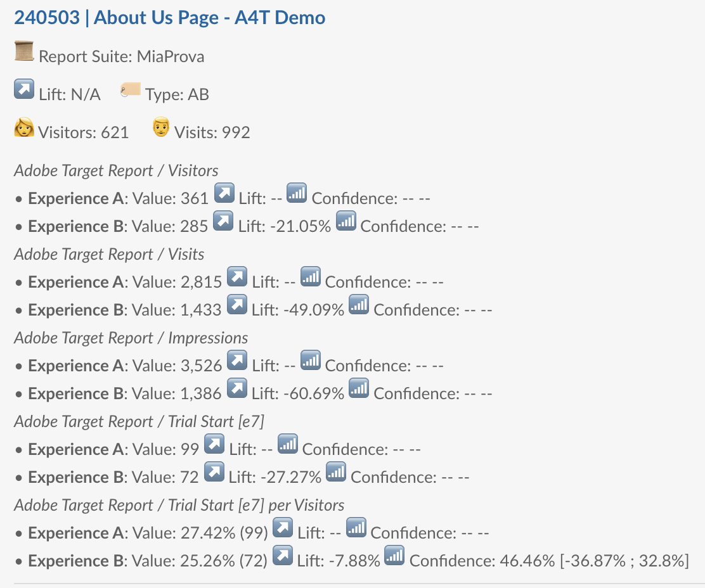This screenshot has height=588, width=705.
Task: Click confidence bars icon before Confidence: 46.46%
Action: click(394, 555)
